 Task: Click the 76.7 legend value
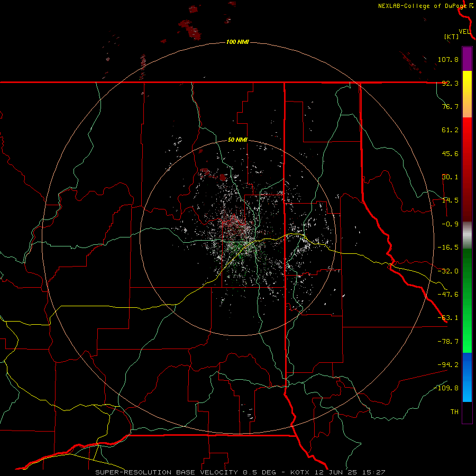[x=450, y=106]
